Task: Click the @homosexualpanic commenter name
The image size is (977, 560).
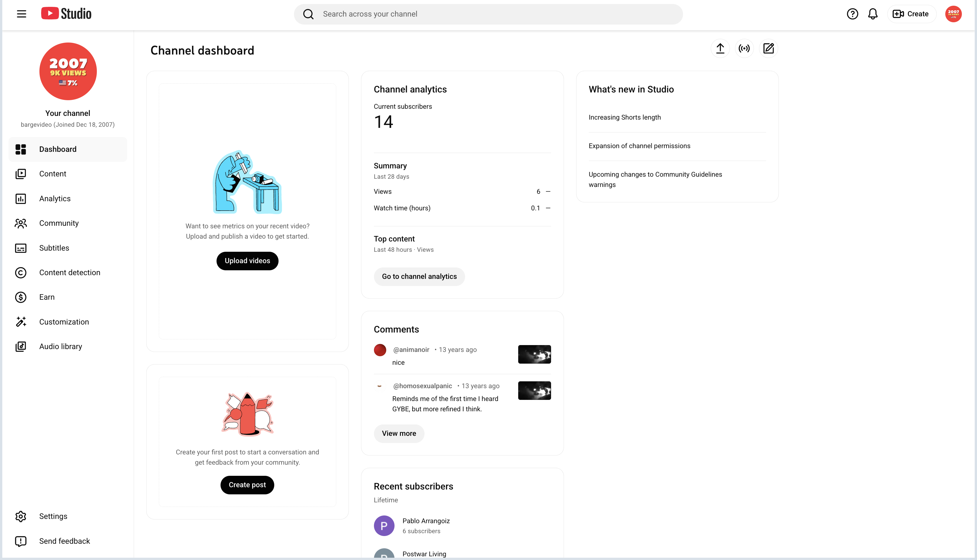Action: point(422,386)
